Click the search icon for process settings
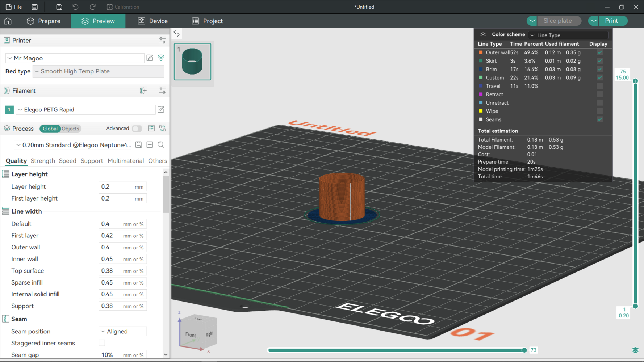 (161, 145)
